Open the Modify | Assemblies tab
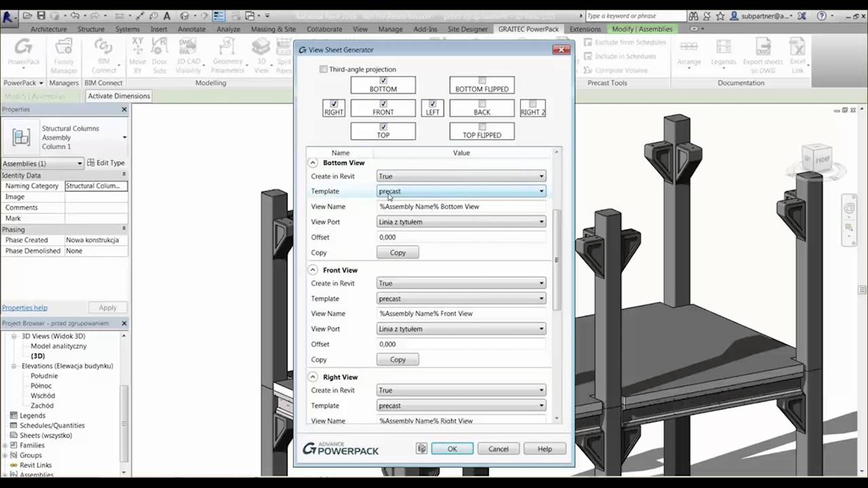Viewport: 868px width, 488px height. point(642,29)
